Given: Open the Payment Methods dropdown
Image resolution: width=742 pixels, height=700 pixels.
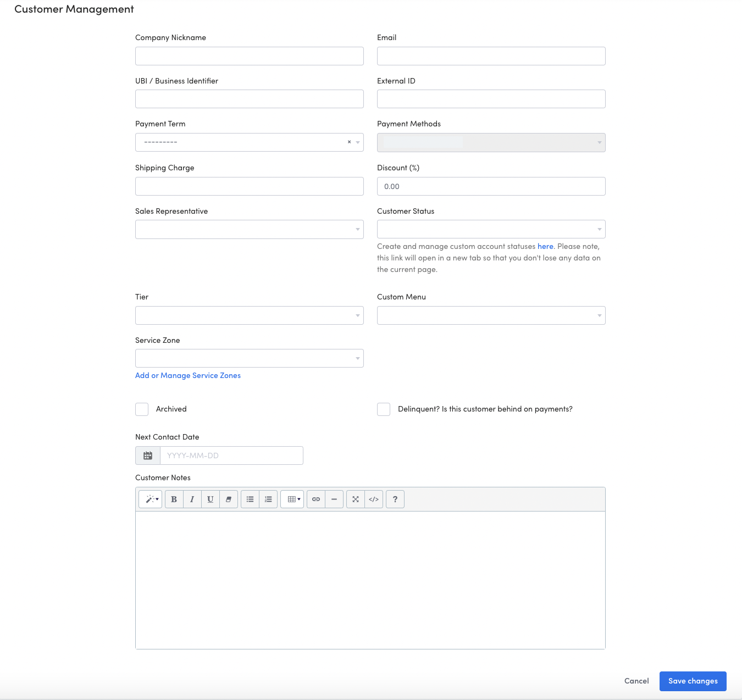Looking at the screenshot, I should click(491, 142).
